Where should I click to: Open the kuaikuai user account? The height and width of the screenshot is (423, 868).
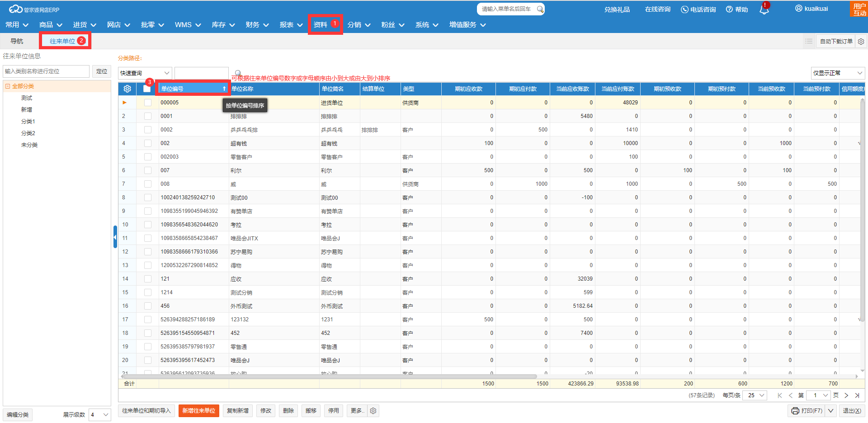click(812, 9)
